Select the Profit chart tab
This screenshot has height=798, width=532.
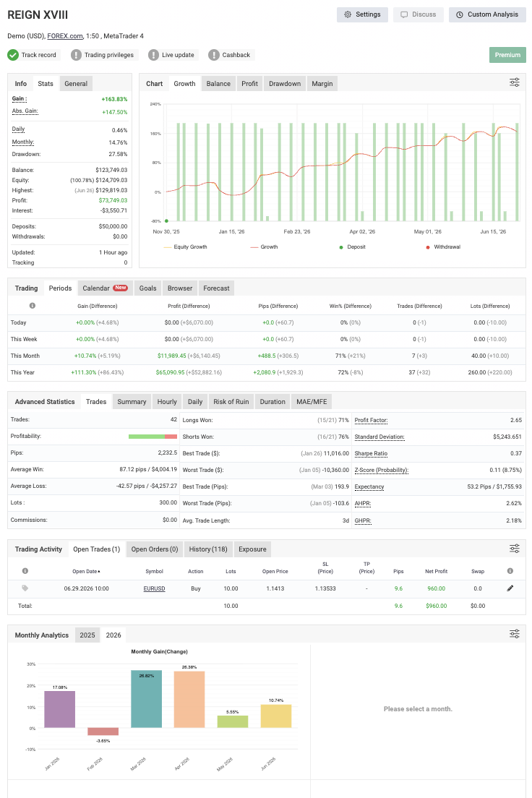click(249, 83)
